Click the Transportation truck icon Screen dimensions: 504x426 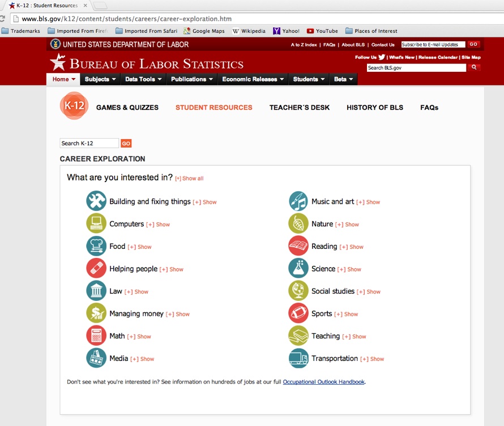pos(298,358)
